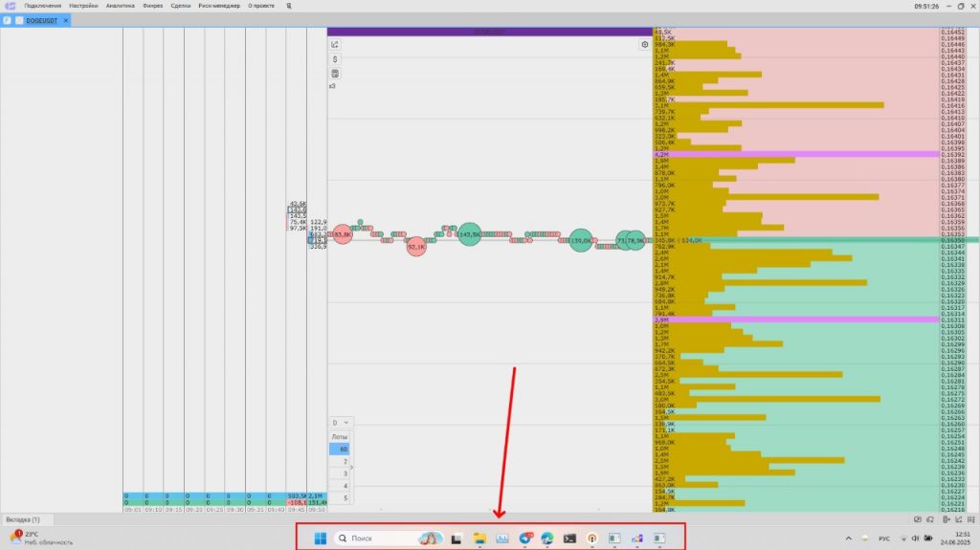Open the Сделки menu
The width and height of the screenshot is (980, 550).
[181, 6]
